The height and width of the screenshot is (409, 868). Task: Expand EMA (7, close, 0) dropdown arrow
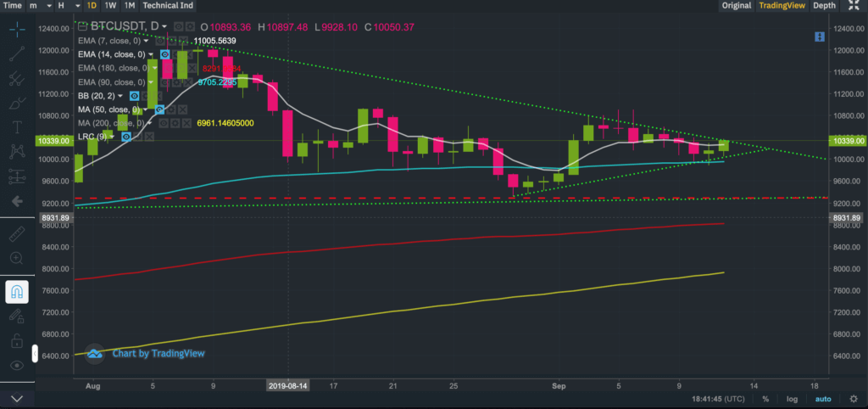146,41
